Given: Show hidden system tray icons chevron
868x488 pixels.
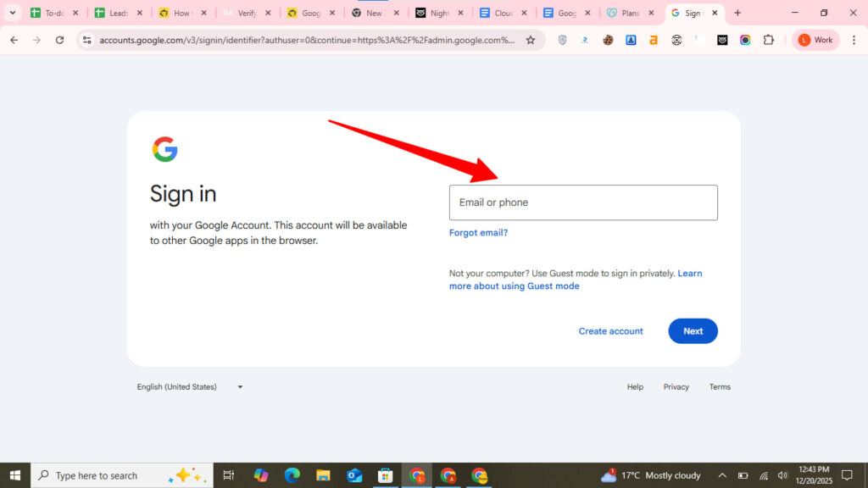Looking at the screenshot, I should [722, 475].
